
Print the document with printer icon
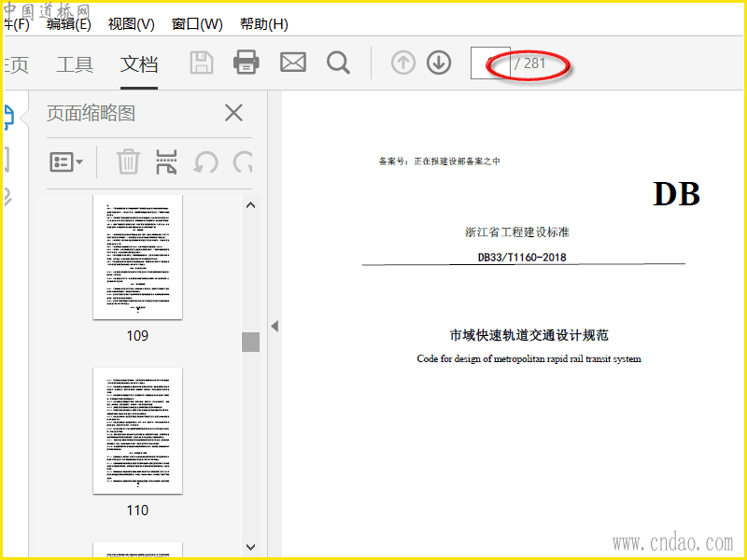pos(247,63)
